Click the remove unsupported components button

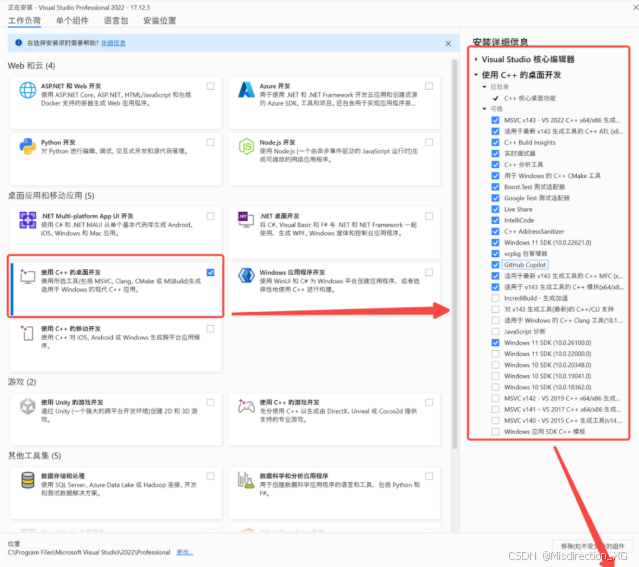click(593, 546)
